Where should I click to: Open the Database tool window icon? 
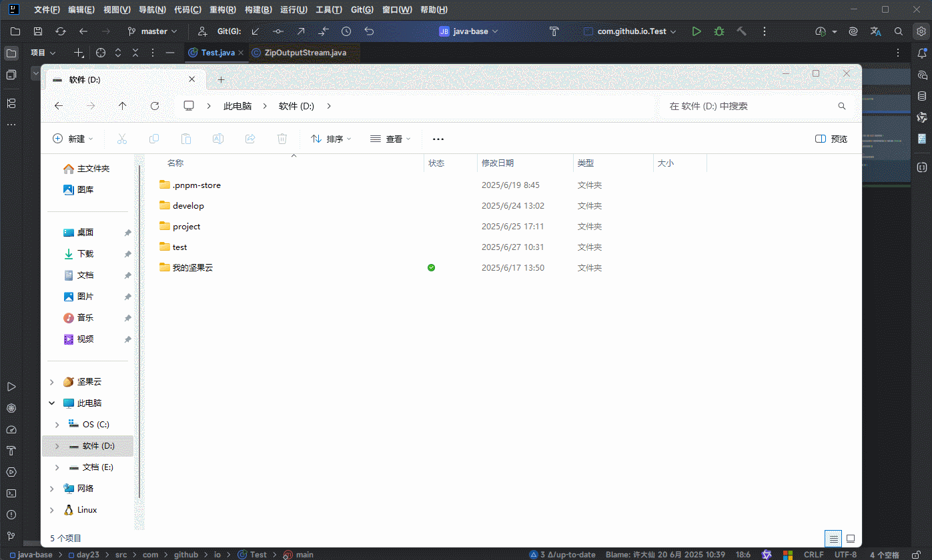click(922, 96)
